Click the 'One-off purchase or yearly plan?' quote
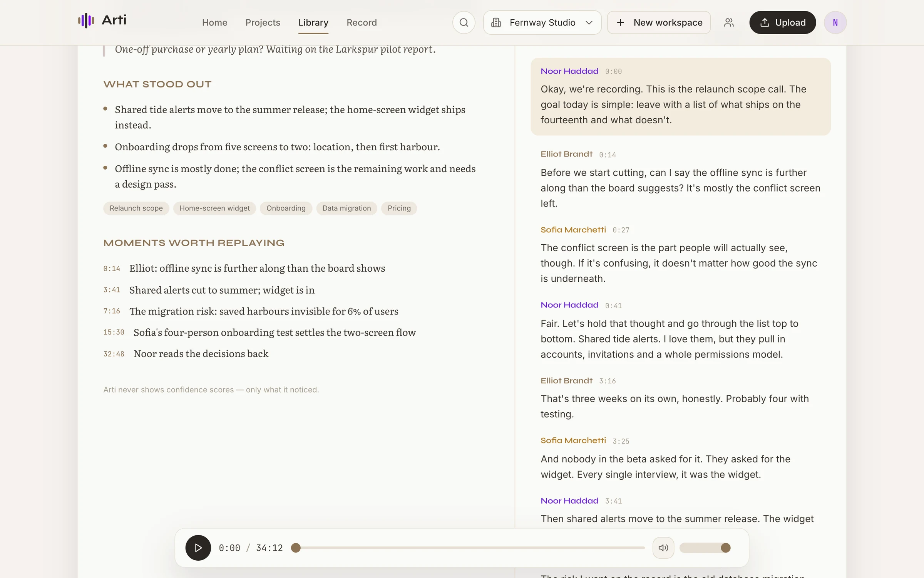The image size is (924, 578). coord(275,49)
